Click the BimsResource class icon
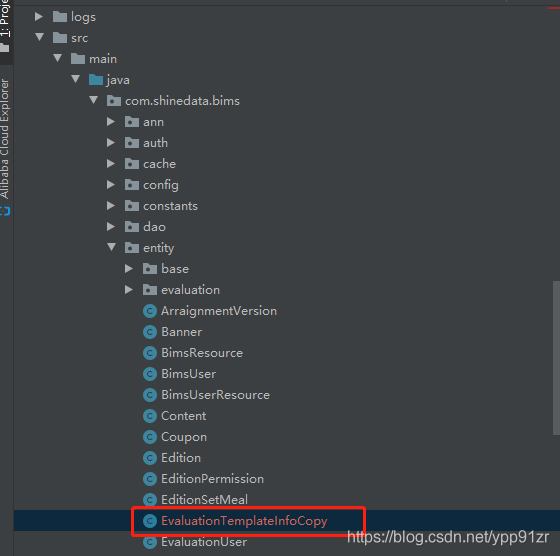The image size is (560, 556). tap(150, 353)
